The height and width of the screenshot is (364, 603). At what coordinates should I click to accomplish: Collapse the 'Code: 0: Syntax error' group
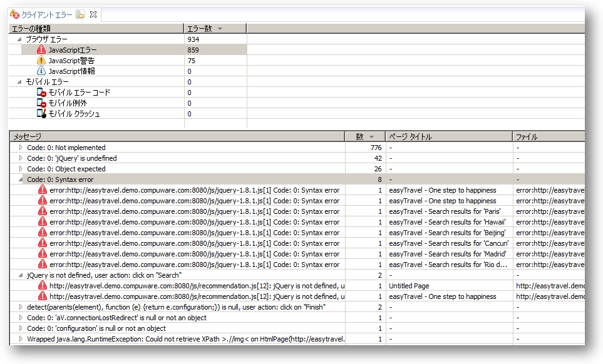point(21,179)
